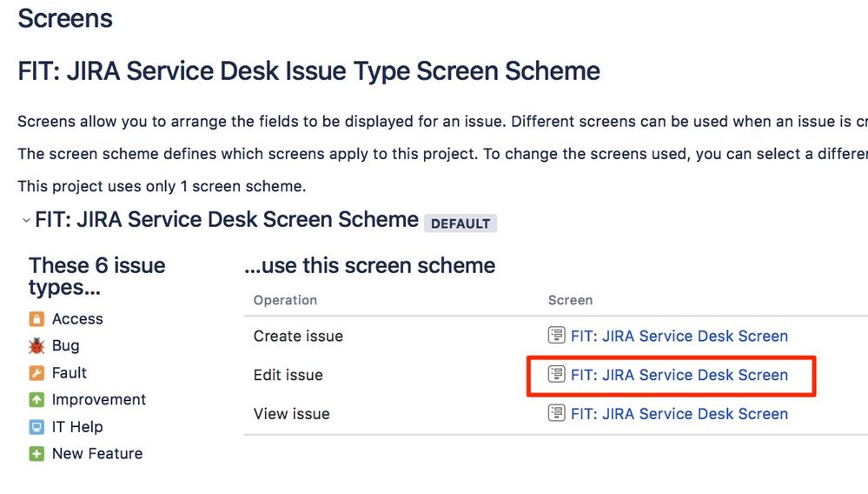Select the Access issue type label
This screenshot has height=494, width=868.
(x=77, y=319)
